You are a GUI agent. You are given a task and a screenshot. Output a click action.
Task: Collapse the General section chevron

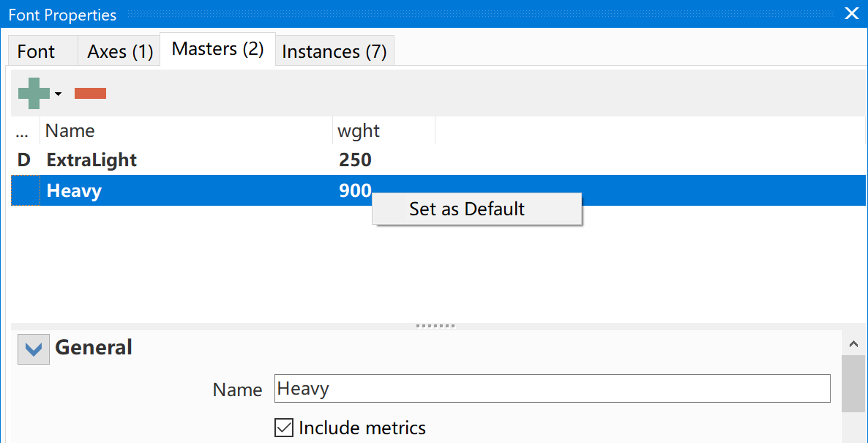(x=34, y=349)
